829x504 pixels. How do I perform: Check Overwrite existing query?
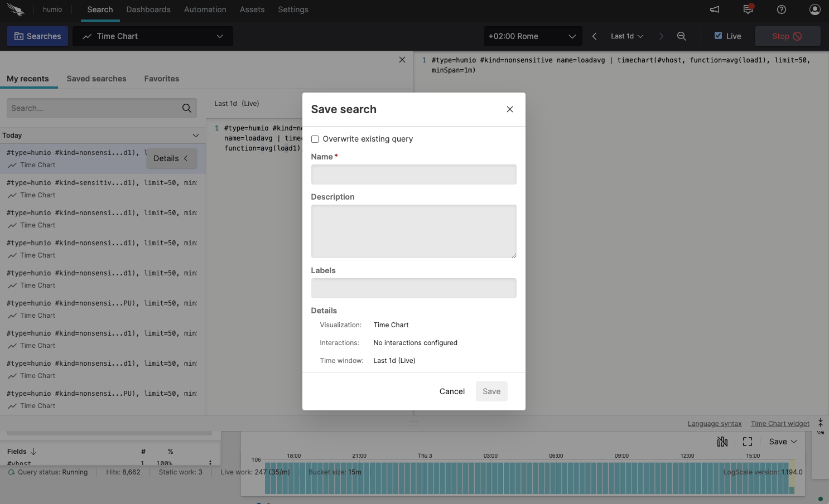tap(315, 139)
